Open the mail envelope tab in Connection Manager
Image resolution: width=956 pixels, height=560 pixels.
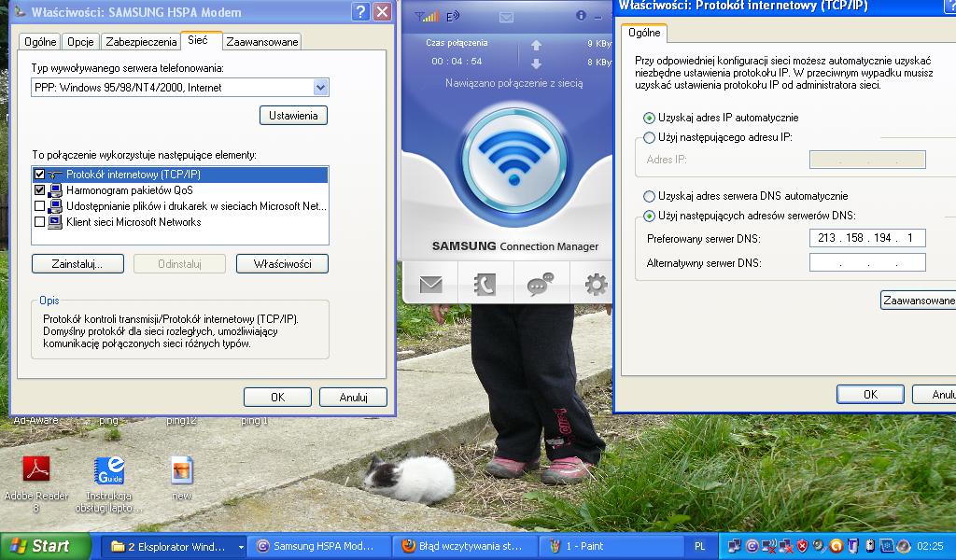[430, 284]
